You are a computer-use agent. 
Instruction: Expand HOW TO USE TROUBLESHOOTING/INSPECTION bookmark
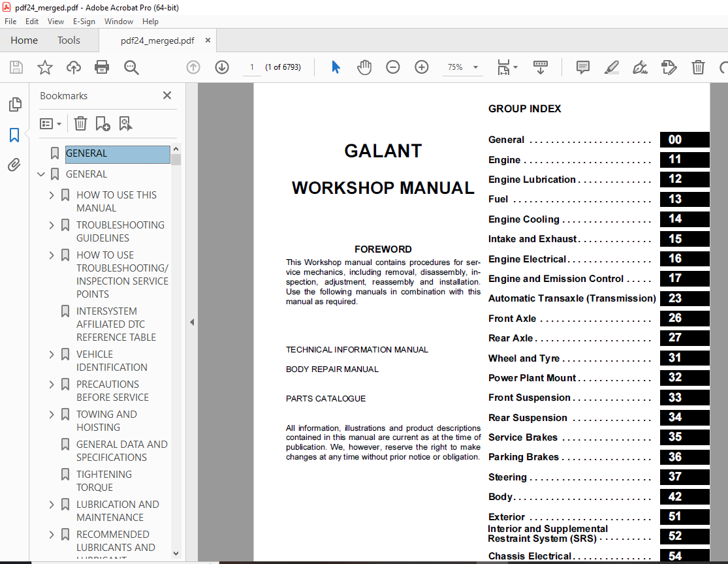(52, 255)
